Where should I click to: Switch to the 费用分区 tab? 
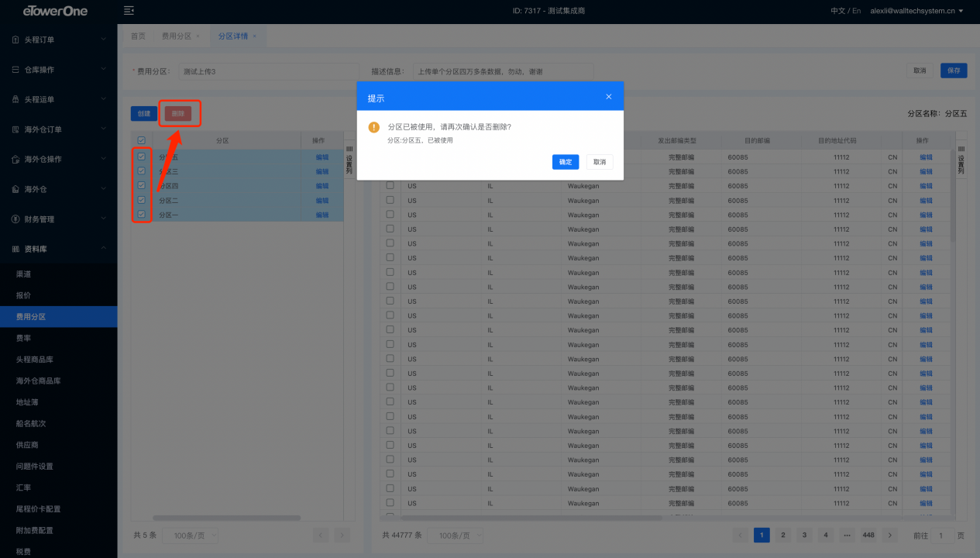tap(176, 36)
